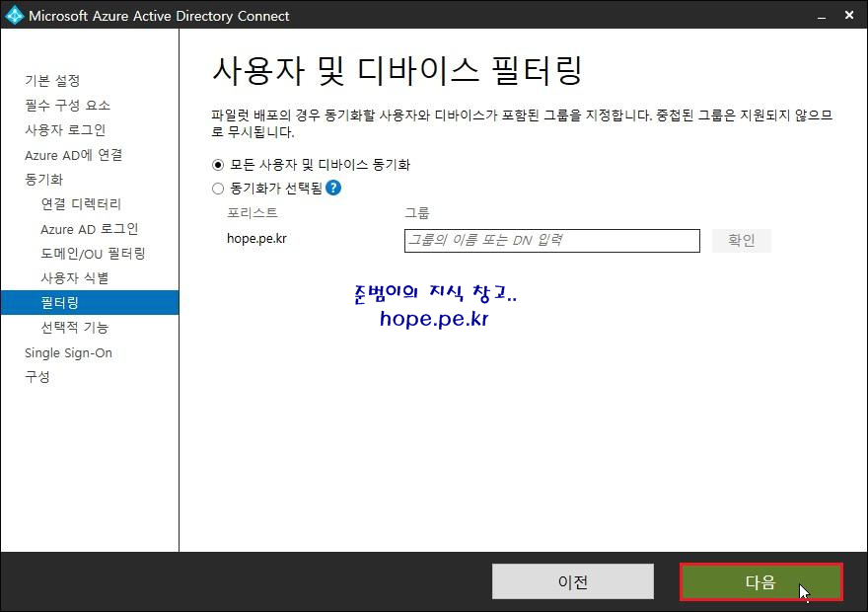This screenshot has height=612, width=868.
Task: Go to 도메인/OU 필터링 sub-step
Action: [x=93, y=254]
